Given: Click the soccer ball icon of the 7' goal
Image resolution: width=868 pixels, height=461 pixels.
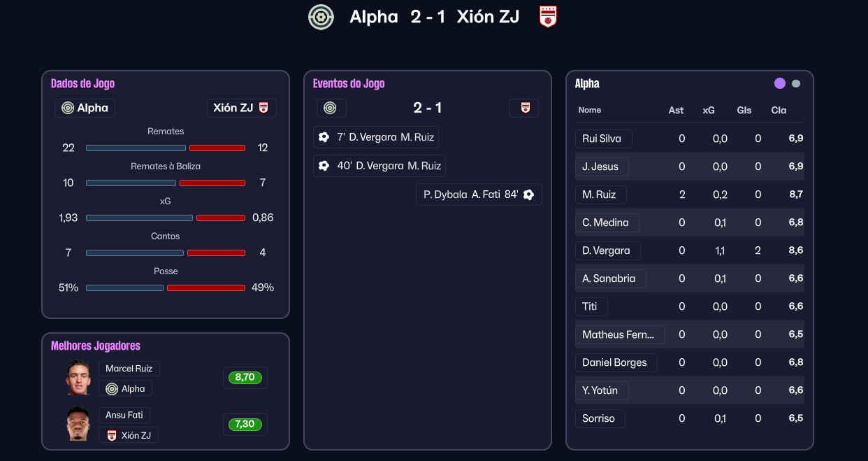Looking at the screenshot, I should [x=324, y=137].
